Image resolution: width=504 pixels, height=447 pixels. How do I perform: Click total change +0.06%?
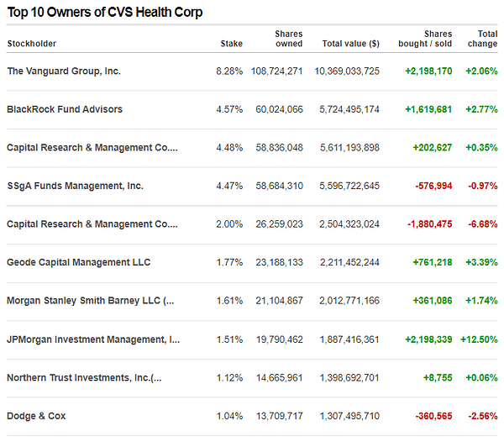point(481,378)
